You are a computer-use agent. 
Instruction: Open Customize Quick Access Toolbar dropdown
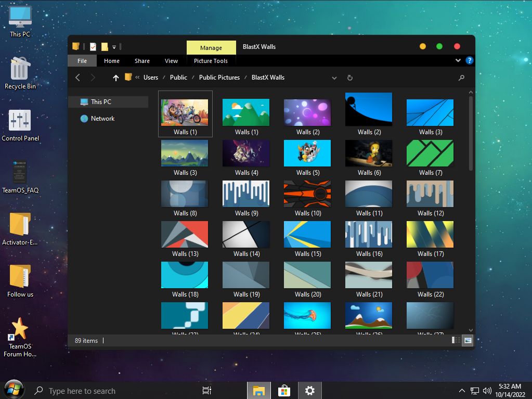[114, 47]
